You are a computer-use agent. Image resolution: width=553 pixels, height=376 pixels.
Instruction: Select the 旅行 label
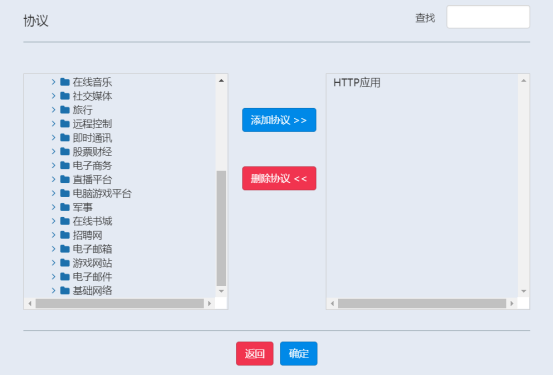pos(83,110)
